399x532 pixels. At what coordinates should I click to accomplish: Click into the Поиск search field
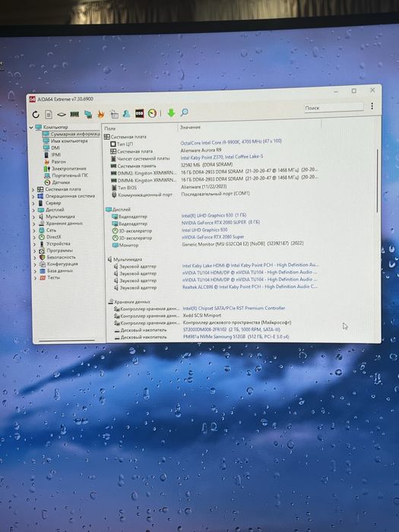pyautogui.click(x=334, y=107)
